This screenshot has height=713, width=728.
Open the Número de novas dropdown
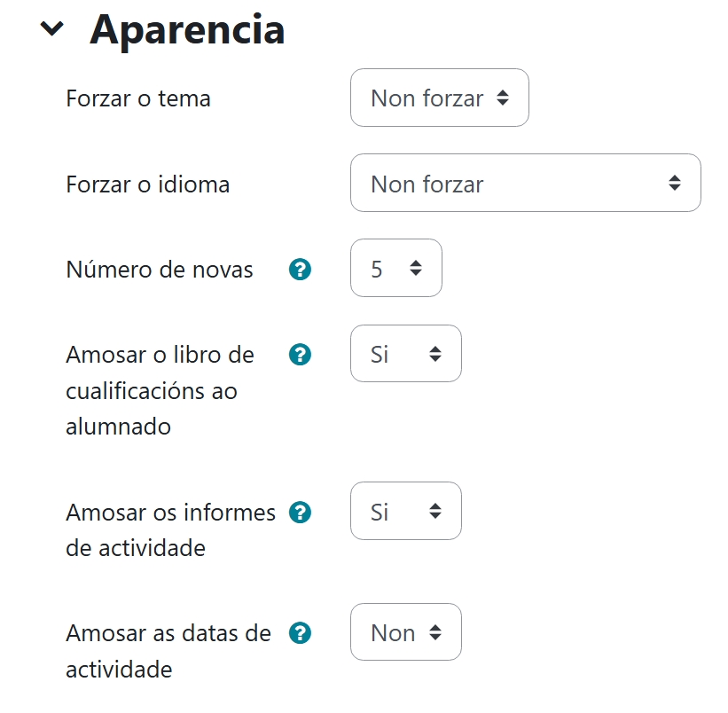[x=395, y=269]
